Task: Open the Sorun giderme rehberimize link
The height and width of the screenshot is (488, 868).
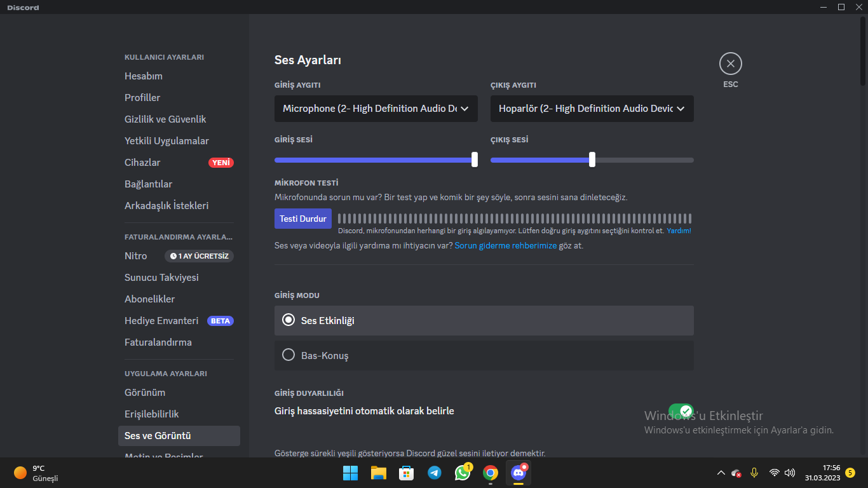Action: click(x=506, y=245)
